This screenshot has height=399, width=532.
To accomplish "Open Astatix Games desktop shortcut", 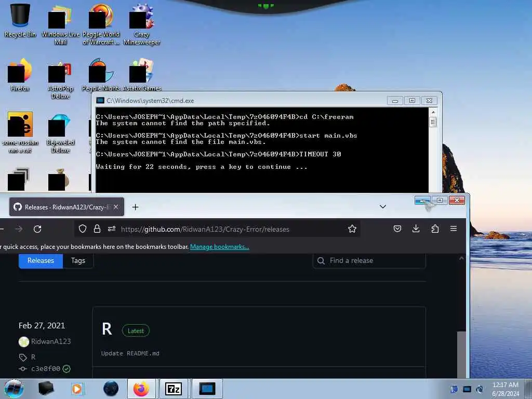I will click(141, 75).
